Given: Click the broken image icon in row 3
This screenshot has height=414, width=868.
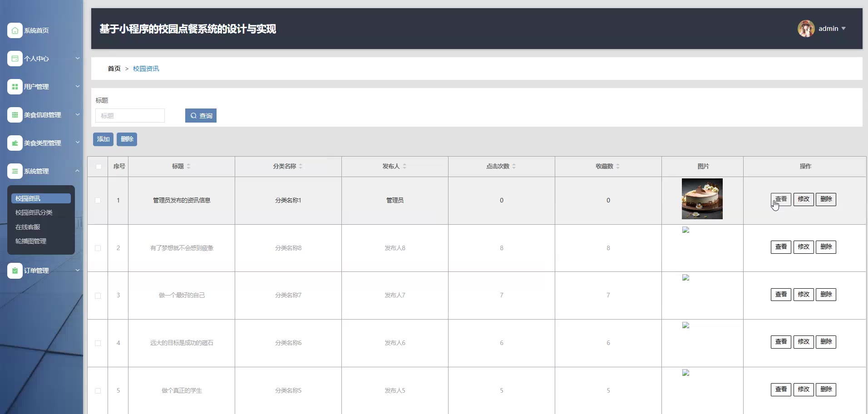Looking at the screenshot, I should tap(686, 278).
